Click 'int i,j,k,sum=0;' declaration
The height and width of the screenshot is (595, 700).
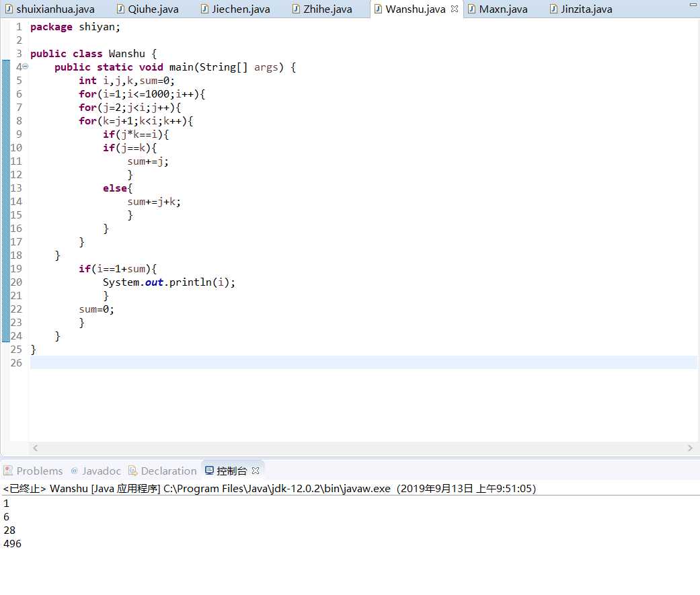point(126,81)
